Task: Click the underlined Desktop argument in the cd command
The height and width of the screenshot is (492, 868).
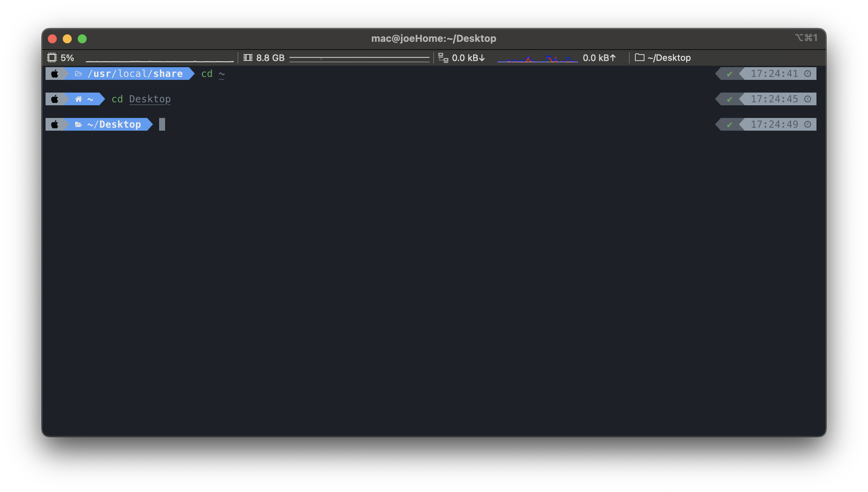Action: pyautogui.click(x=150, y=99)
